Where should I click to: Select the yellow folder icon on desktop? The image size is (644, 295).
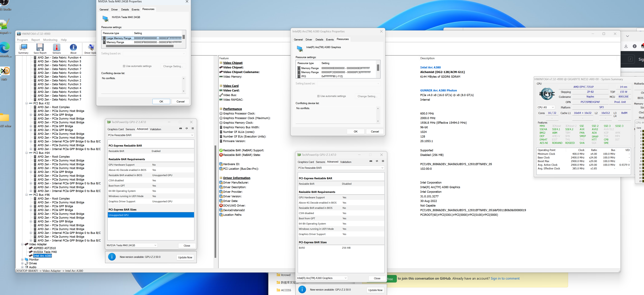click(4, 117)
